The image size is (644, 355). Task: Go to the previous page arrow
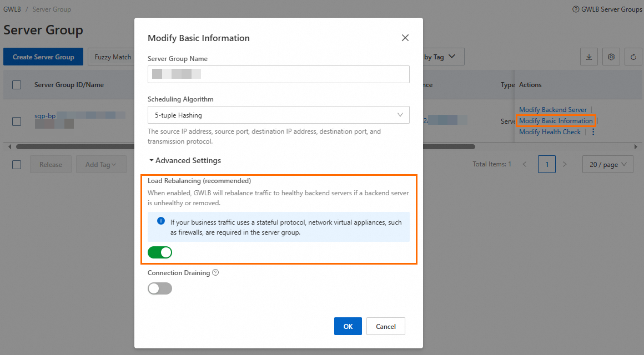click(x=525, y=164)
